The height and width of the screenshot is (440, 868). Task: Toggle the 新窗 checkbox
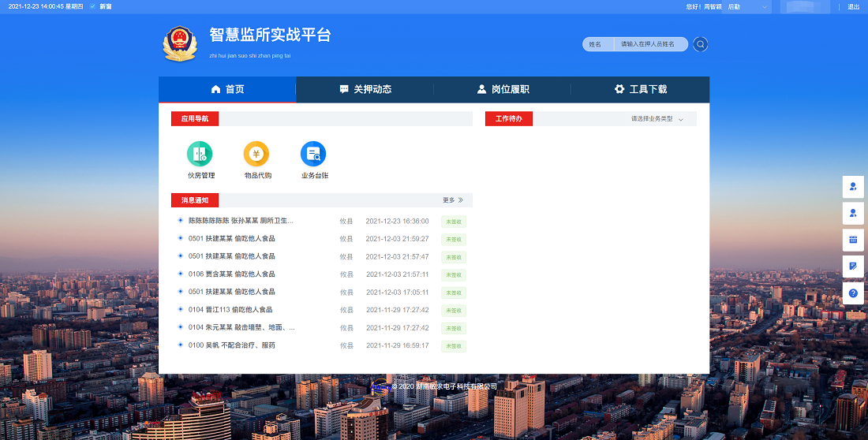tap(93, 6)
